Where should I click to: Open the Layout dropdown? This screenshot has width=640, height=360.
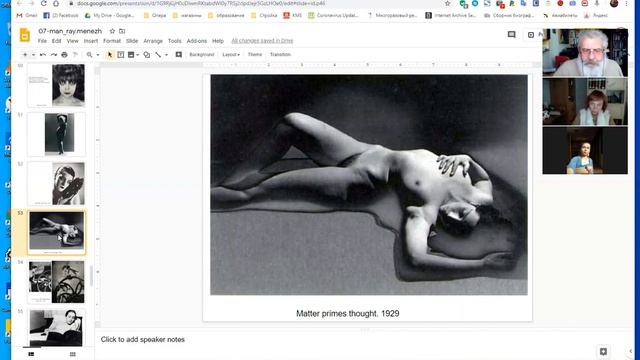coord(231,54)
